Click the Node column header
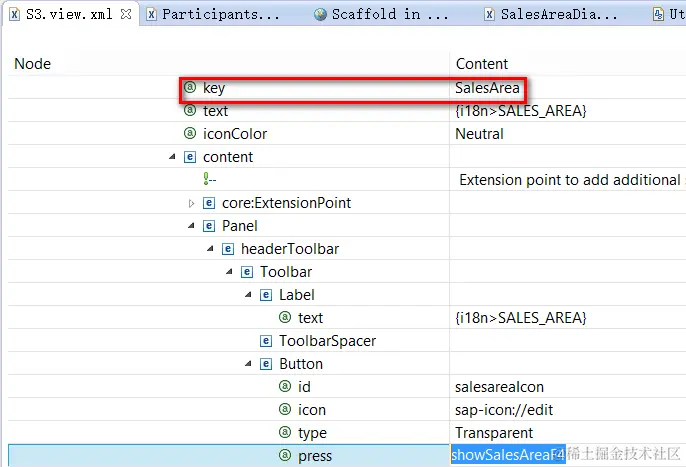 tap(32, 64)
